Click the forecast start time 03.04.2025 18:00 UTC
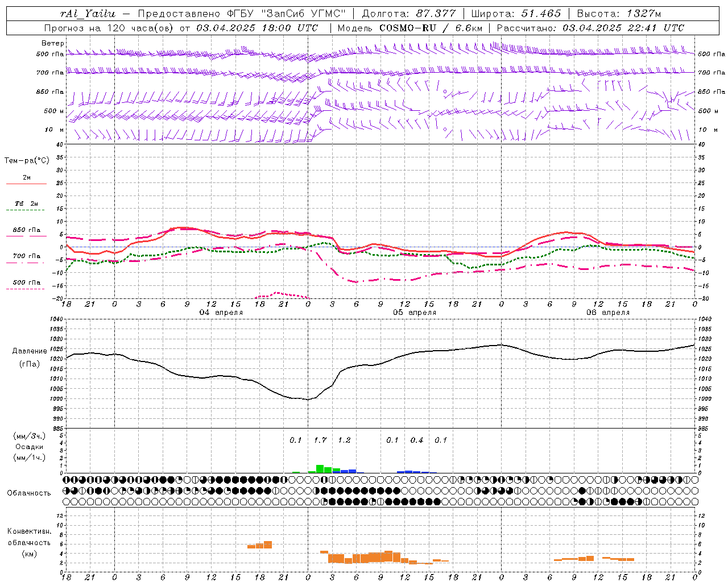Screen dimensions: 728x582 pyautogui.click(x=257, y=27)
